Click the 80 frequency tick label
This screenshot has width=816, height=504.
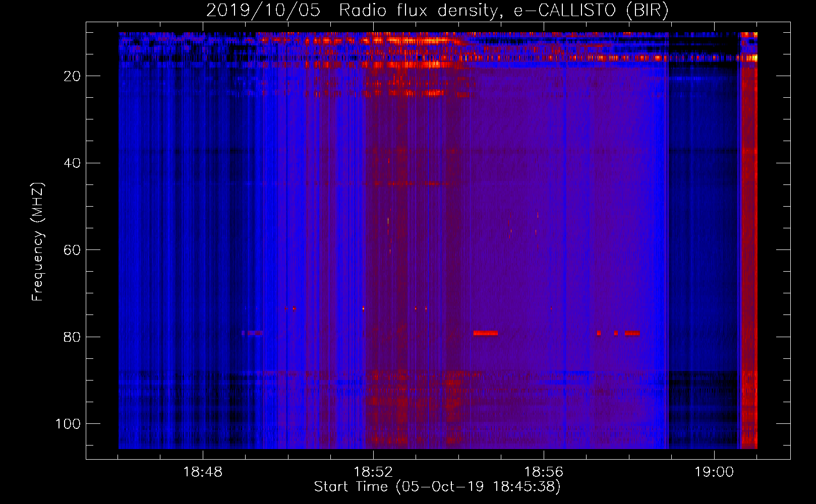coord(73,337)
